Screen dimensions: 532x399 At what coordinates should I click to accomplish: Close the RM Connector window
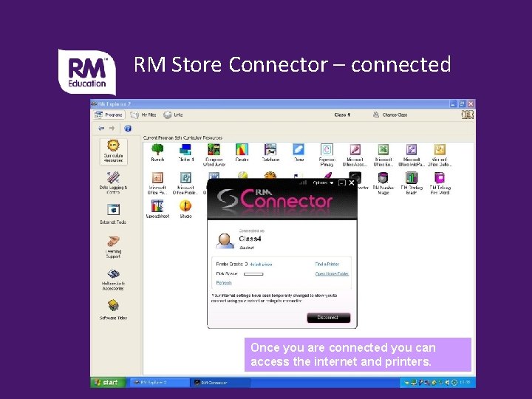coord(352,183)
